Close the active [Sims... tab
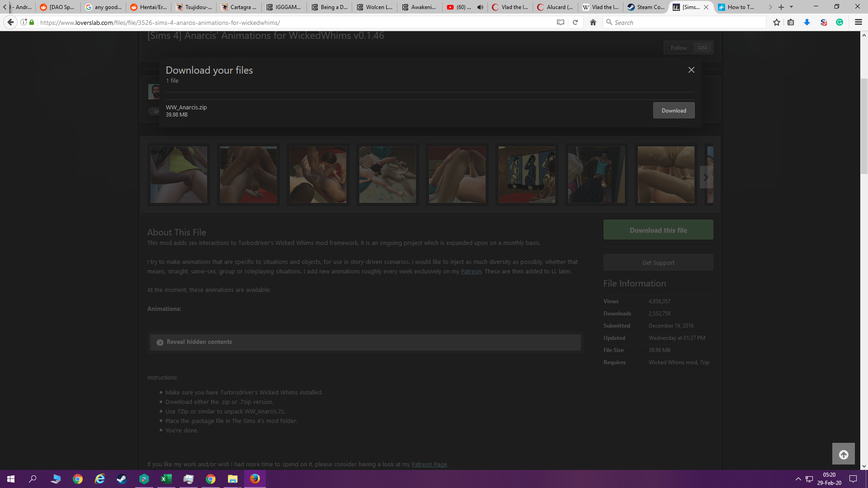Image resolution: width=868 pixels, height=488 pixels. click(706, 7)
